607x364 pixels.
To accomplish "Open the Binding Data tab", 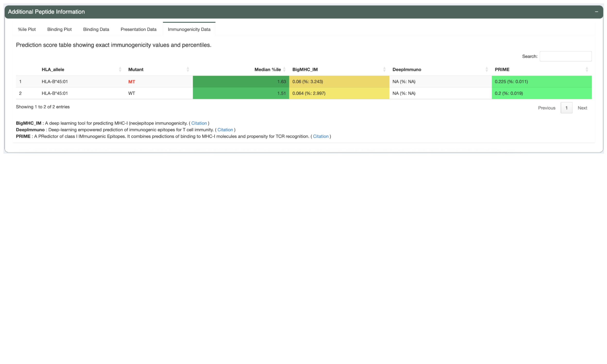I will click(x=96, y=29).
